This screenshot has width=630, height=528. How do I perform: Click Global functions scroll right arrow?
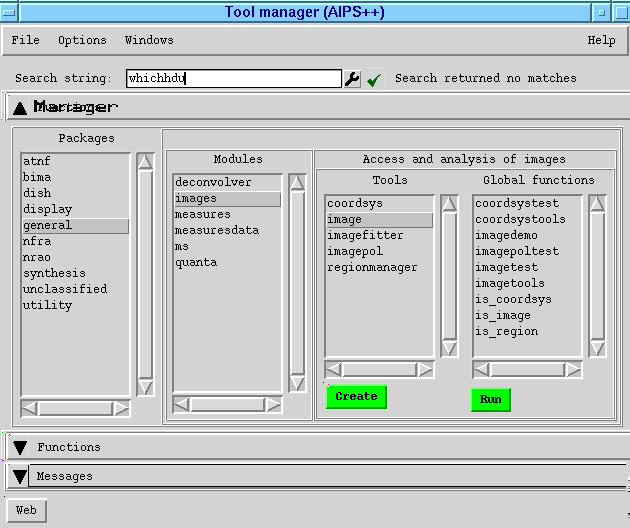click(573, 370)
